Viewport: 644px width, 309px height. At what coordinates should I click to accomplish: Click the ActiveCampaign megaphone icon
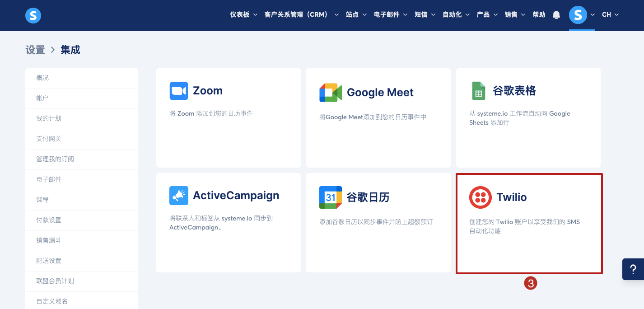point(179,196)
